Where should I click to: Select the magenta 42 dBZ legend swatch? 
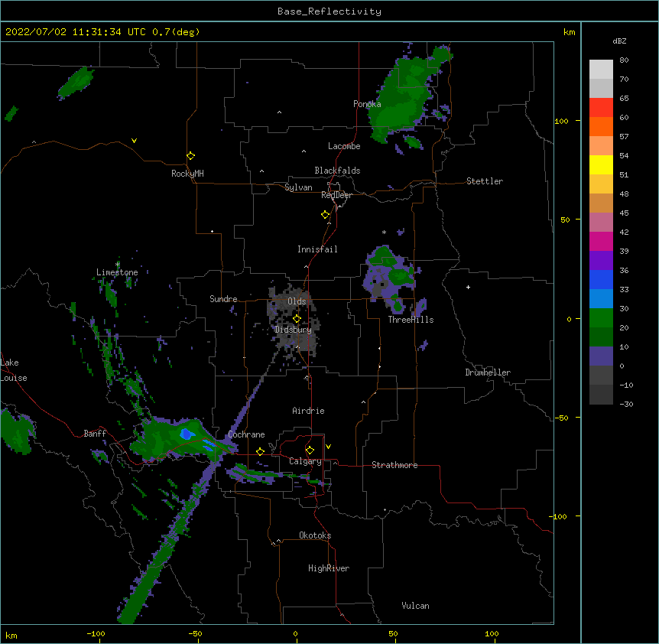[601, 241]
